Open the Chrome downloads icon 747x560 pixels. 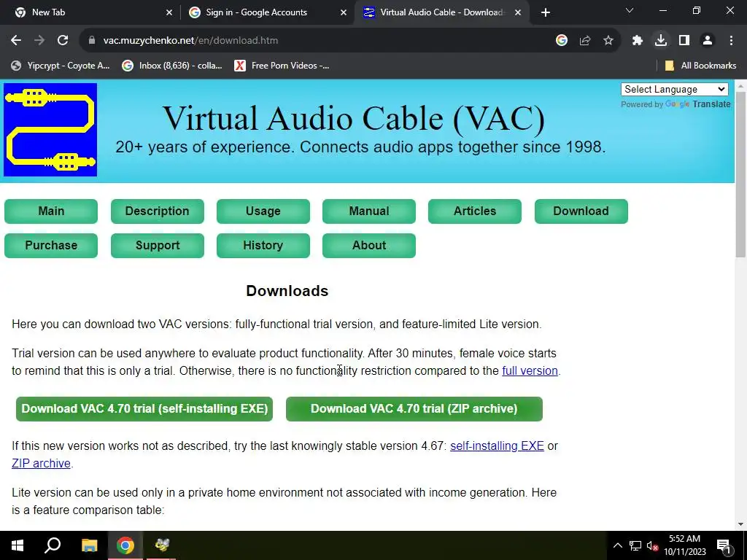(661, 41)
